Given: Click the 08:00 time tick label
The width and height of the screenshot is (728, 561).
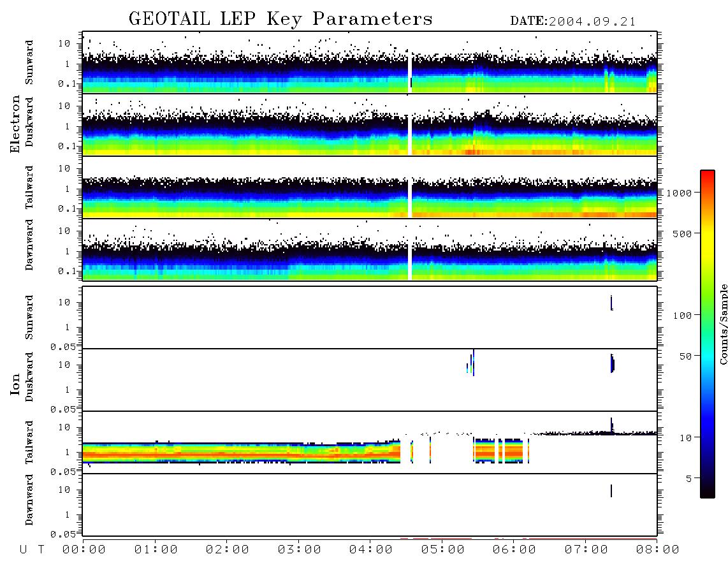Looking at the screenshot, I should pos(658,550).
